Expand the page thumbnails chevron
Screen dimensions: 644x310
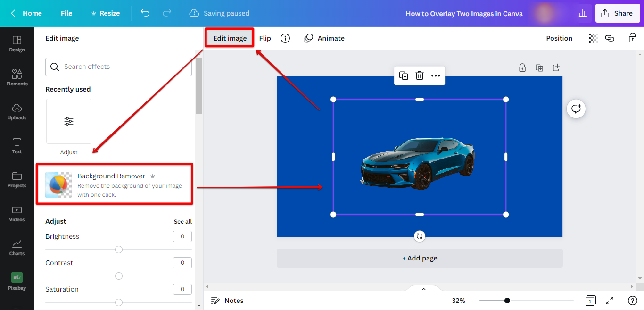click(x=423, y=289)
